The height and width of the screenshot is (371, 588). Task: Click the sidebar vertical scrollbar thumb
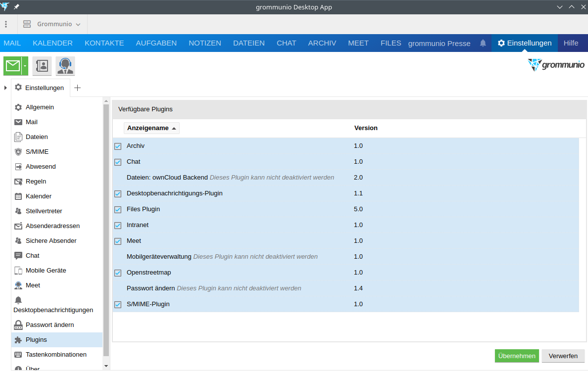106,231
